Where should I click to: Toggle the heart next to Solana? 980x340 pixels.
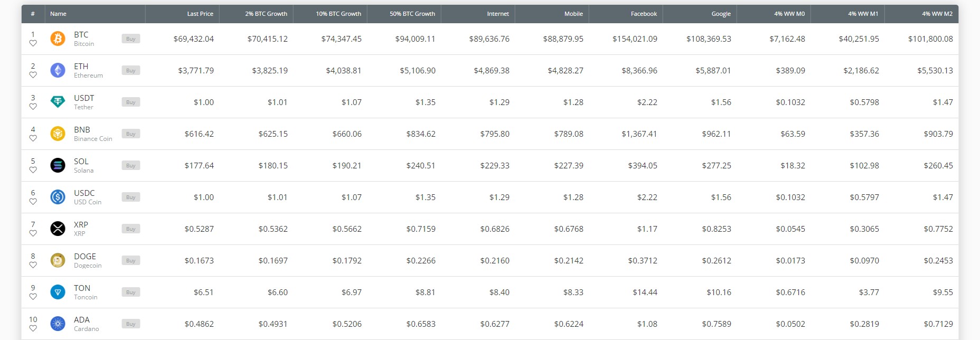(33, 169)
